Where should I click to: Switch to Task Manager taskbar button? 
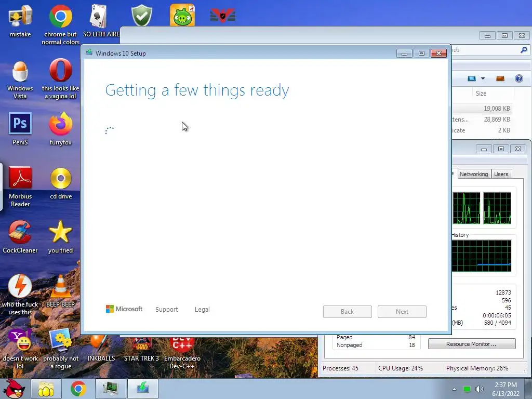[x=111, y=389]
